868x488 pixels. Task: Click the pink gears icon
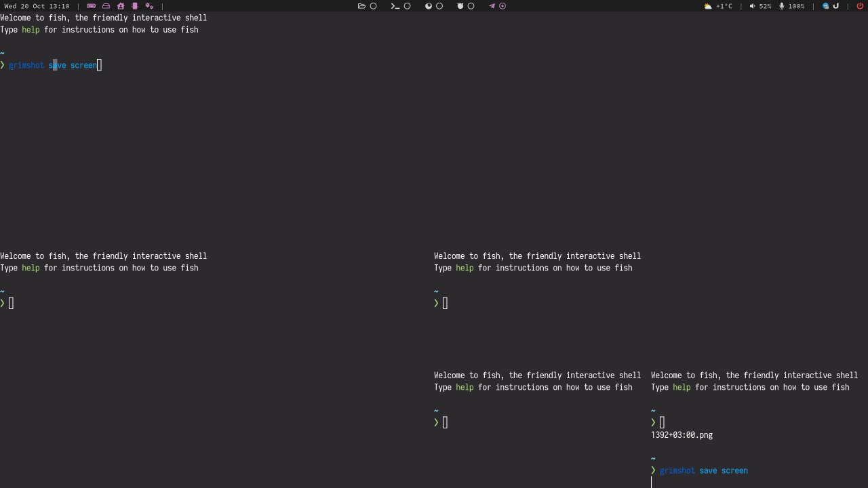[x=149, y=6]
